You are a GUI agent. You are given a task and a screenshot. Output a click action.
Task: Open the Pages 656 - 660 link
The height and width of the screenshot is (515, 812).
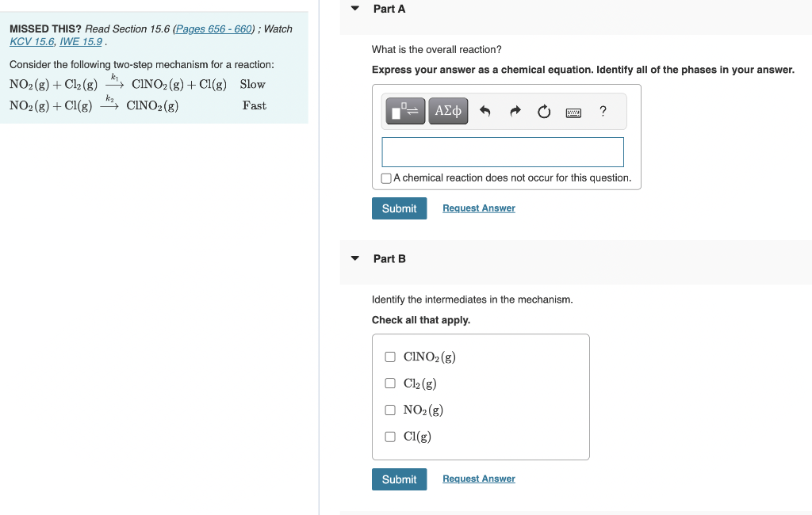pyautogui.click(x=214, y=29)
